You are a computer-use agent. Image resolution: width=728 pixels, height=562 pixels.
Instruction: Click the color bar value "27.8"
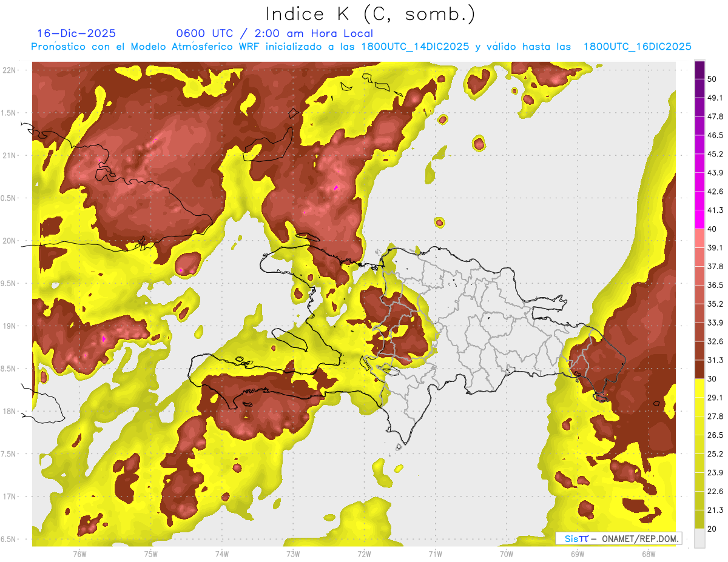click(x=716, y=416)
